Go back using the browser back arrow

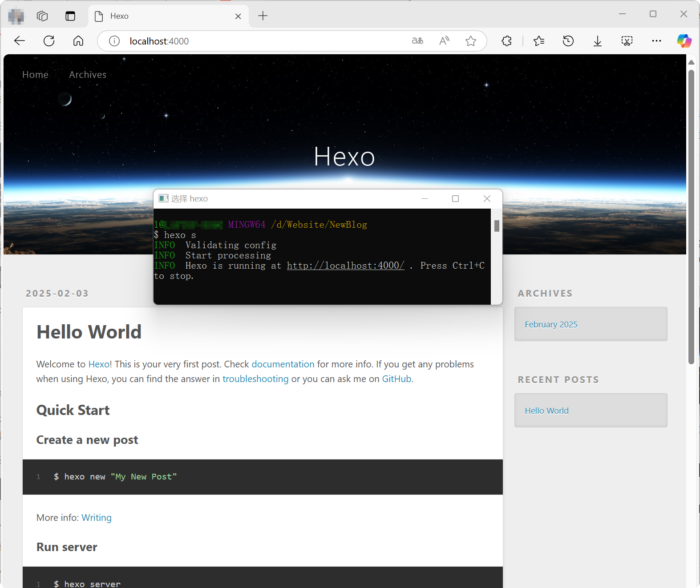point(20,41)
